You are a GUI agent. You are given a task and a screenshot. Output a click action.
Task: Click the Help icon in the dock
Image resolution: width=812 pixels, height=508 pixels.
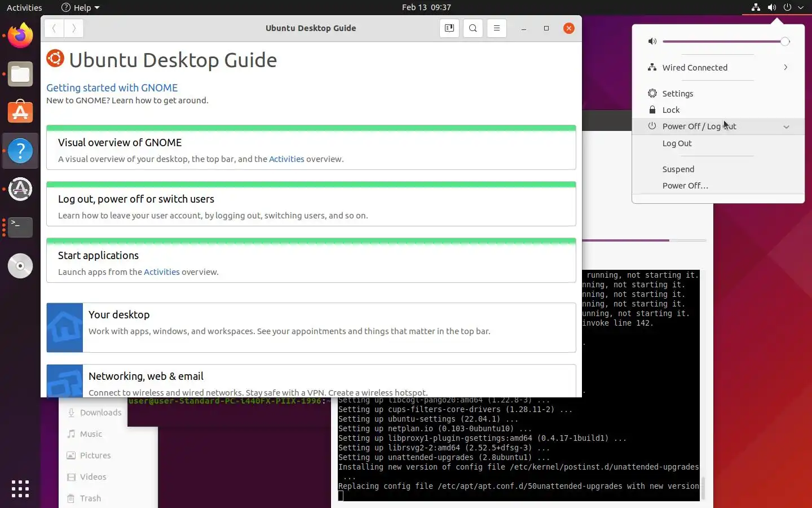(20, 151)
